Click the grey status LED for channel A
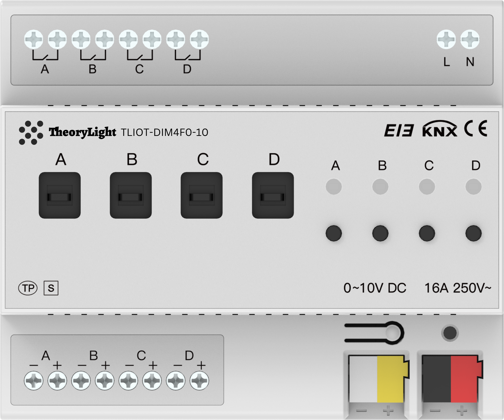This screenshot has width=504, height=420. coord(334,187)
